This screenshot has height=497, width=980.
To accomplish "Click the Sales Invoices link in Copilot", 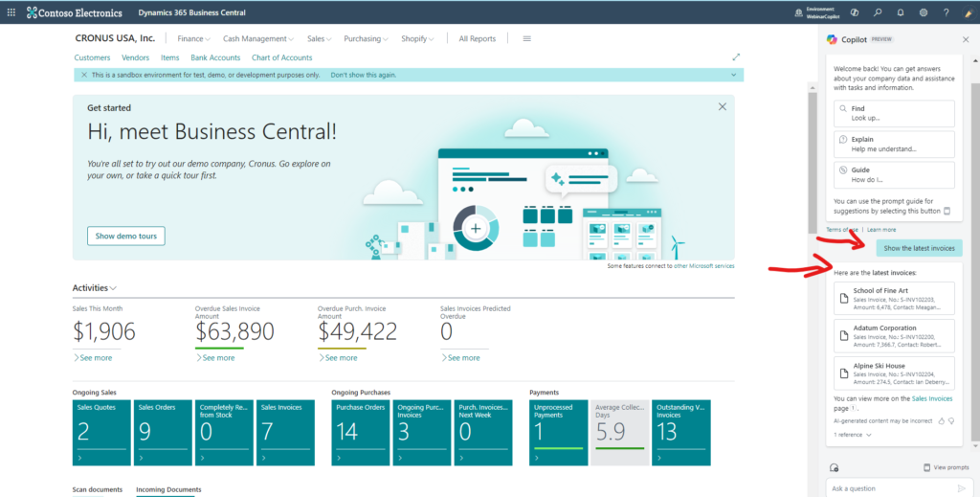I will [932, 399].
